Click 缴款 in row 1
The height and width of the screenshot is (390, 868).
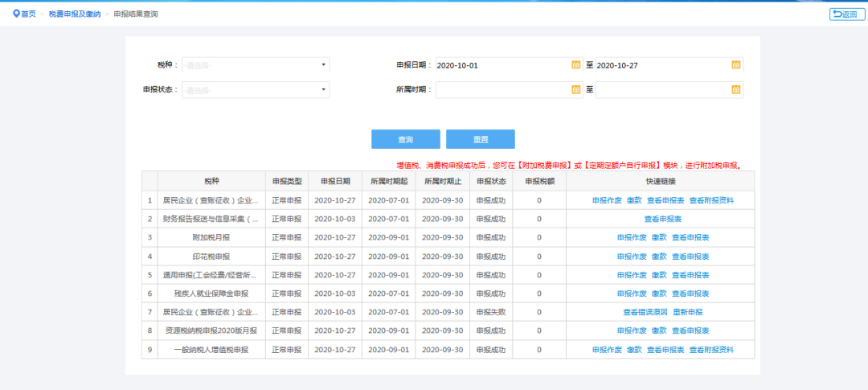pyautogui.click(x=634, y=200)
